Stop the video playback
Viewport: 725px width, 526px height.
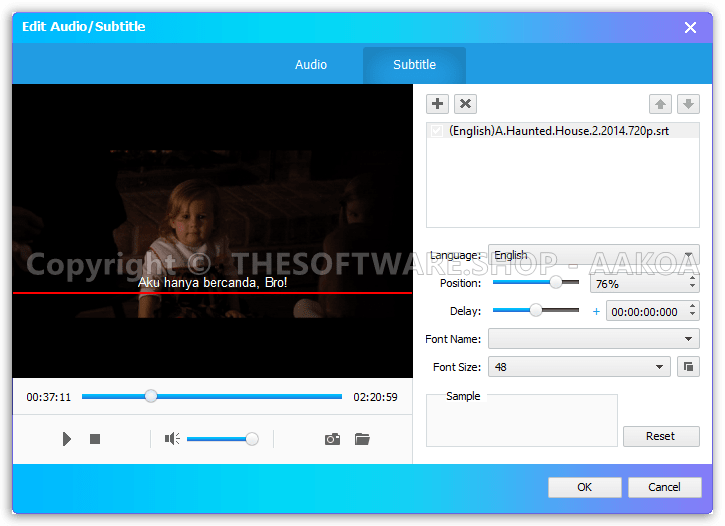pos(95,439)
